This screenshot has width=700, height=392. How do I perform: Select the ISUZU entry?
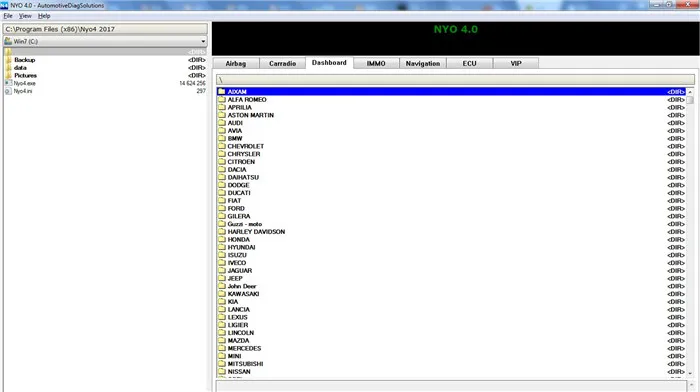pos(451,255)
